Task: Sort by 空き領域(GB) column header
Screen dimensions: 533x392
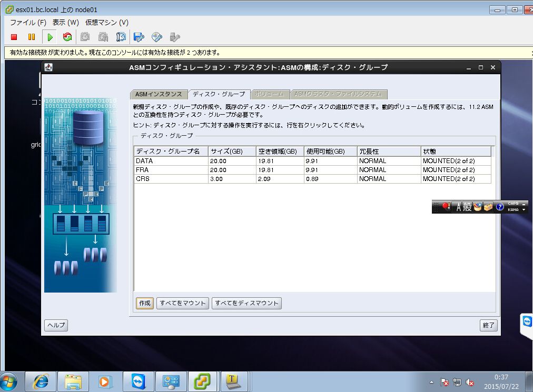Action: (x=280, y=151)
